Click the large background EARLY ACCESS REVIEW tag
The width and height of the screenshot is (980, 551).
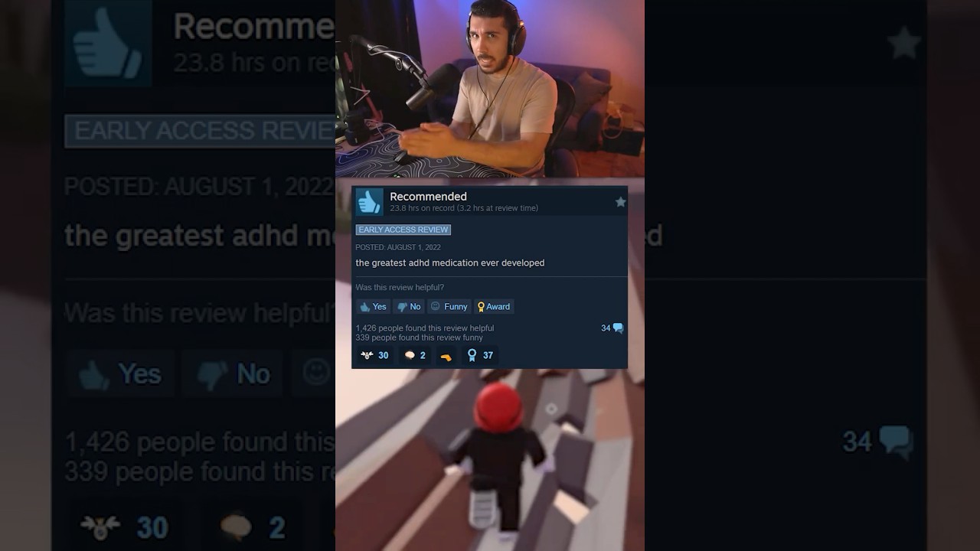coord(201,131)
